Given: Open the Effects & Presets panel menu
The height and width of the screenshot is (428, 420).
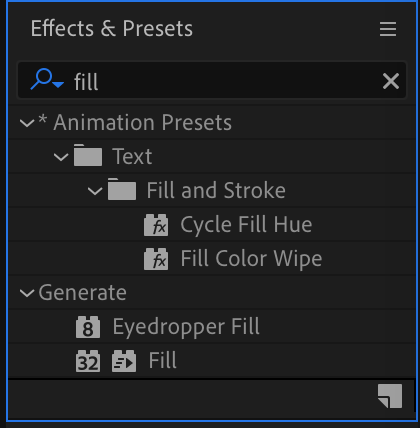Looking at the screenshot, I should (388, 29).
